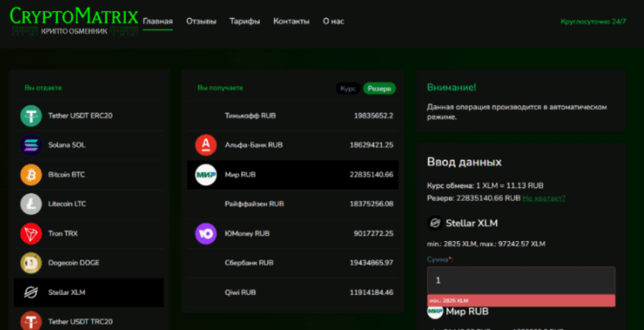
Task: Click the Alfa-Bank red logo icon
Action: tap(206, 145)
